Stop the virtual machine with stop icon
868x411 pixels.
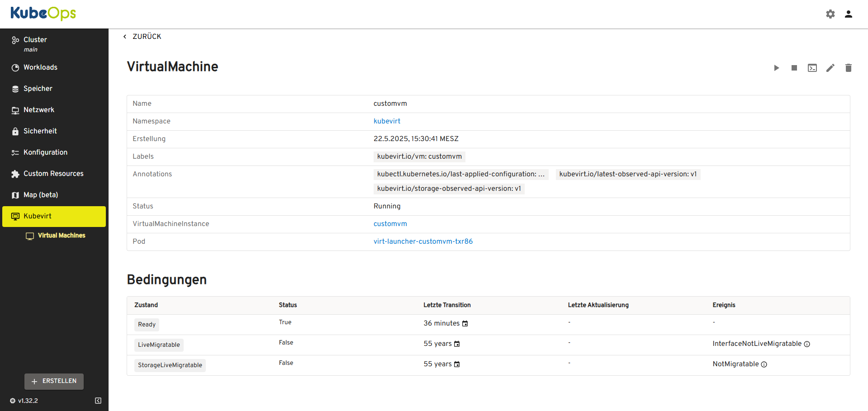[794, 68]
